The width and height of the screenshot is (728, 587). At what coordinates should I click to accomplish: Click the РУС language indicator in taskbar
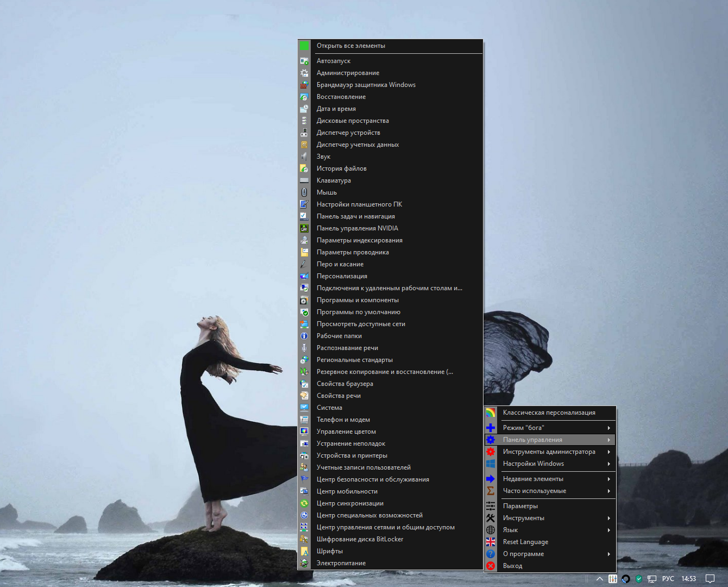click(668, 579)
